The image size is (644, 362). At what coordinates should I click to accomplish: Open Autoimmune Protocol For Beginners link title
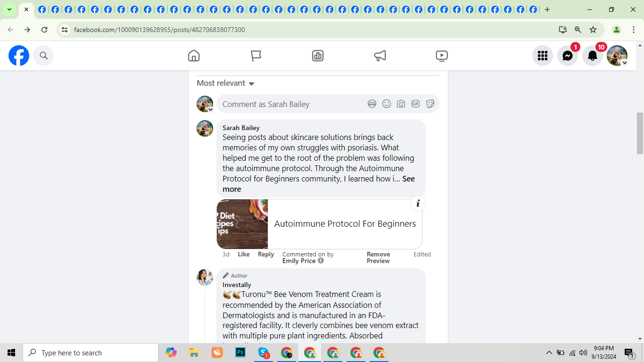[345, 224]
